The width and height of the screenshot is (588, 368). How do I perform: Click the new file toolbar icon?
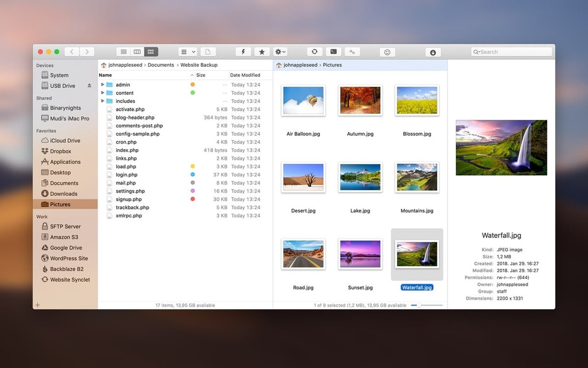pos(208,52)
